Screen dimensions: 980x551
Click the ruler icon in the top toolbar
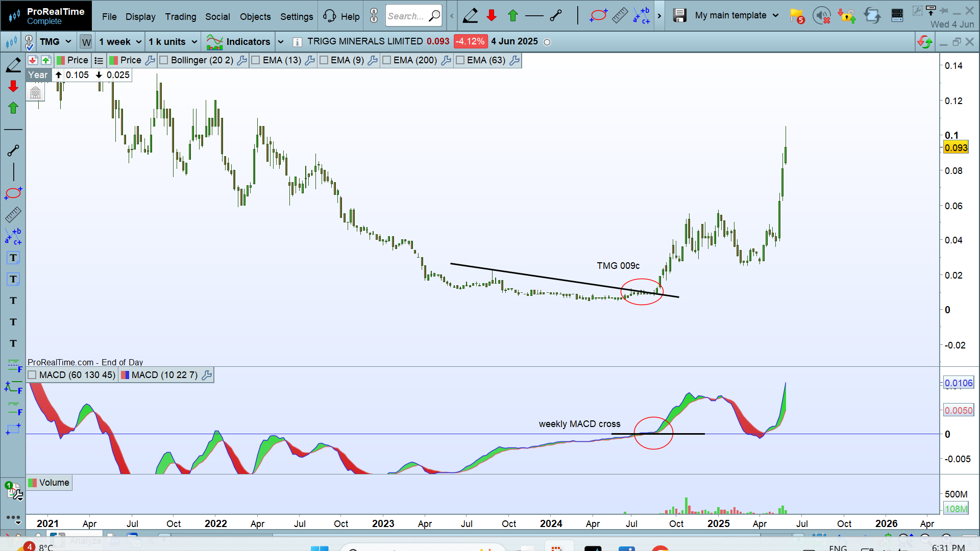620,16
